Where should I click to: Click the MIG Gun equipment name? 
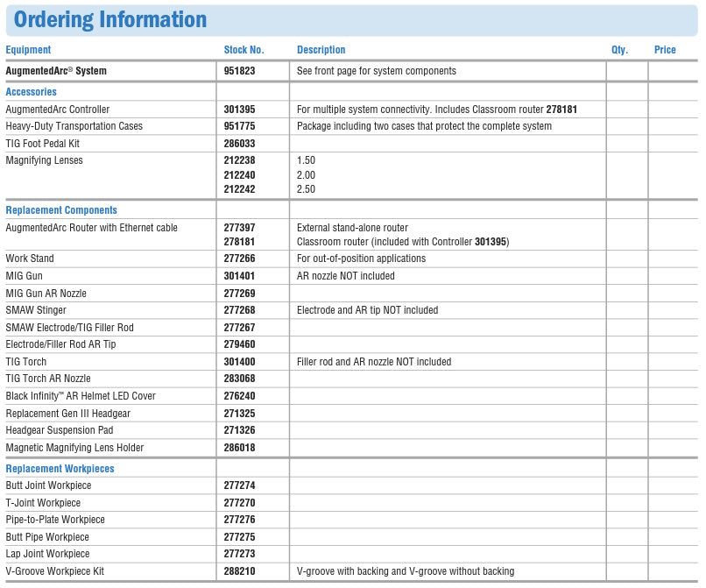[x=24, y=276]
